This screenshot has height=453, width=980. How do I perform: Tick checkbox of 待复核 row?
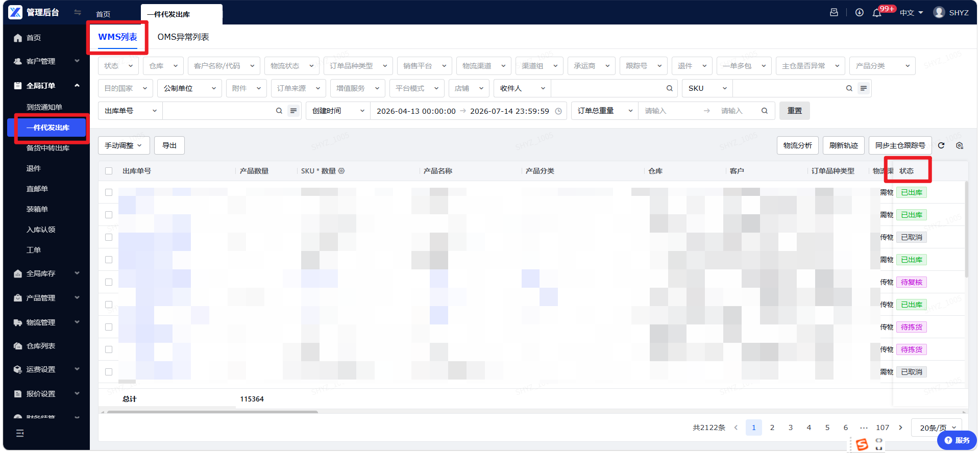[109, 282]
